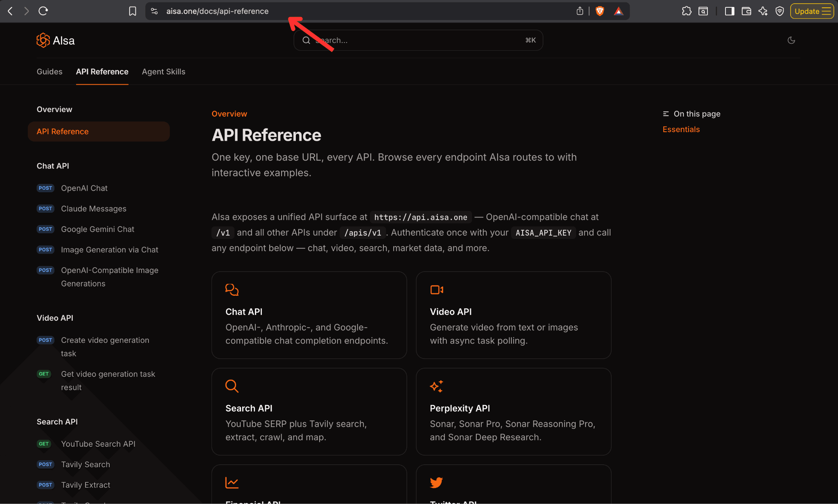Click the address bar URL aisa.one/docs/api-reference
The width and height of the screenshot is (838, 504).
point(217,11)
